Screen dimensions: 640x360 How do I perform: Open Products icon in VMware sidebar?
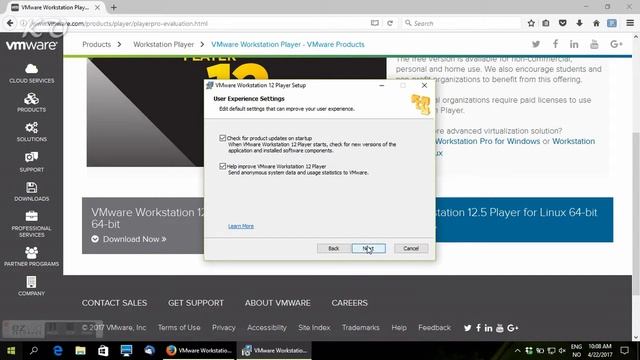31,102
